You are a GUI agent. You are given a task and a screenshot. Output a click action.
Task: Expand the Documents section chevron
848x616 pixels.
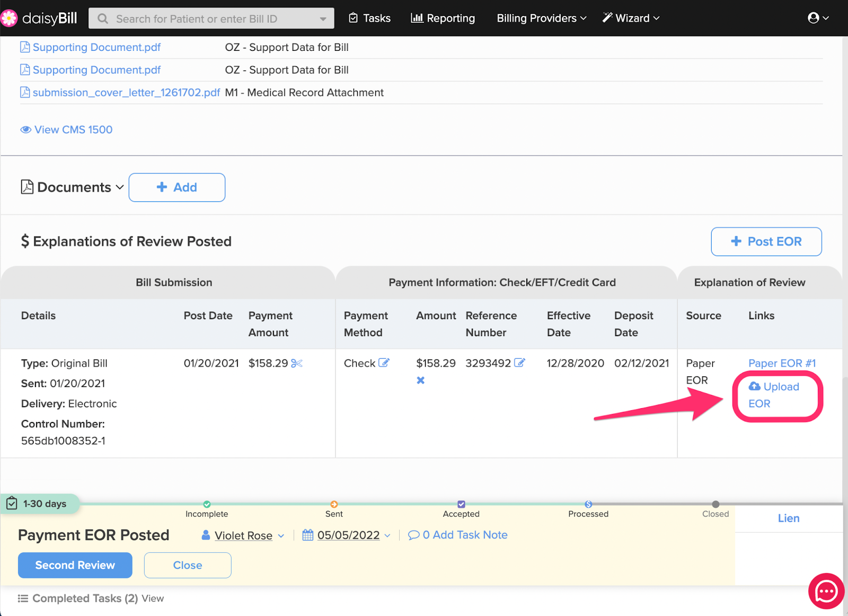tap(120, 187)
